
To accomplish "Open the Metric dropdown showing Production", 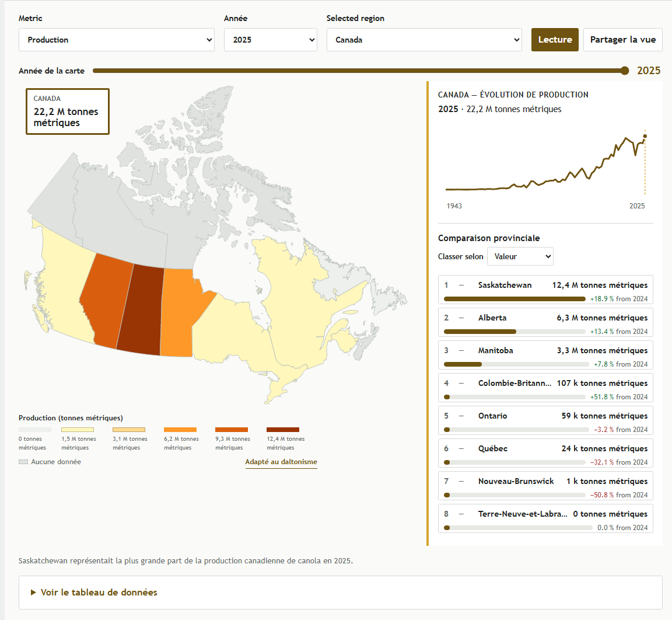I will click(x=117, y=40).
